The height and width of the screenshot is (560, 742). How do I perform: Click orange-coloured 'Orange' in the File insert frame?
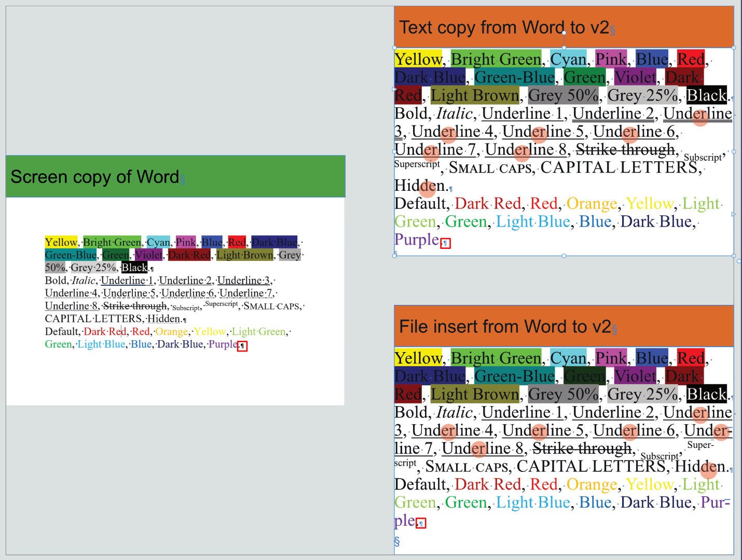tap(592, 484)
